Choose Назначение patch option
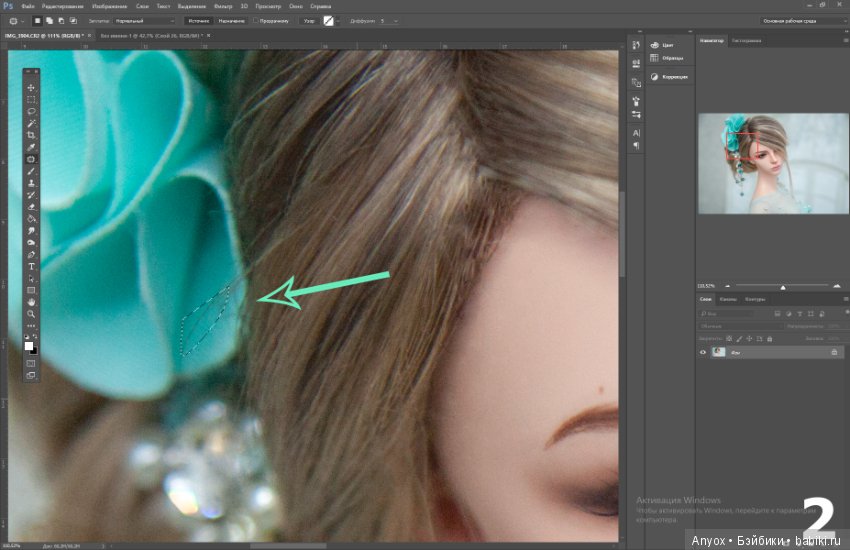 pyautogui.click(x=231, y=21)
